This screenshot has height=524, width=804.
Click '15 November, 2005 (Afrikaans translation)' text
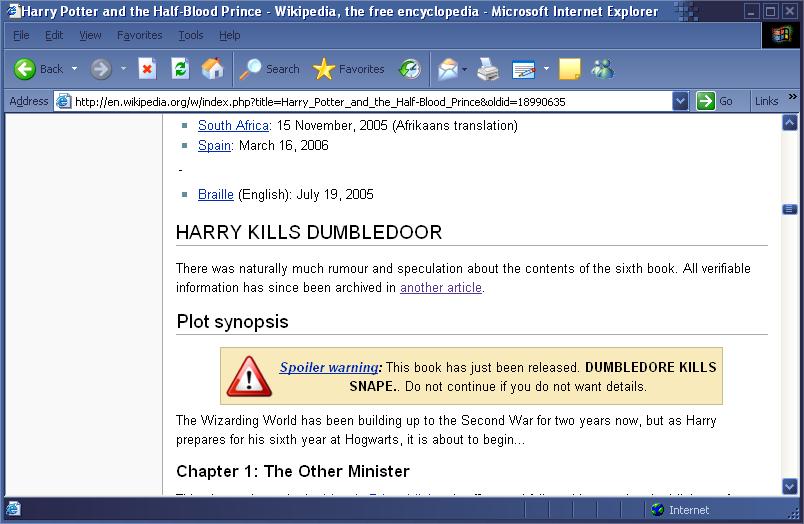click(397, 126)
